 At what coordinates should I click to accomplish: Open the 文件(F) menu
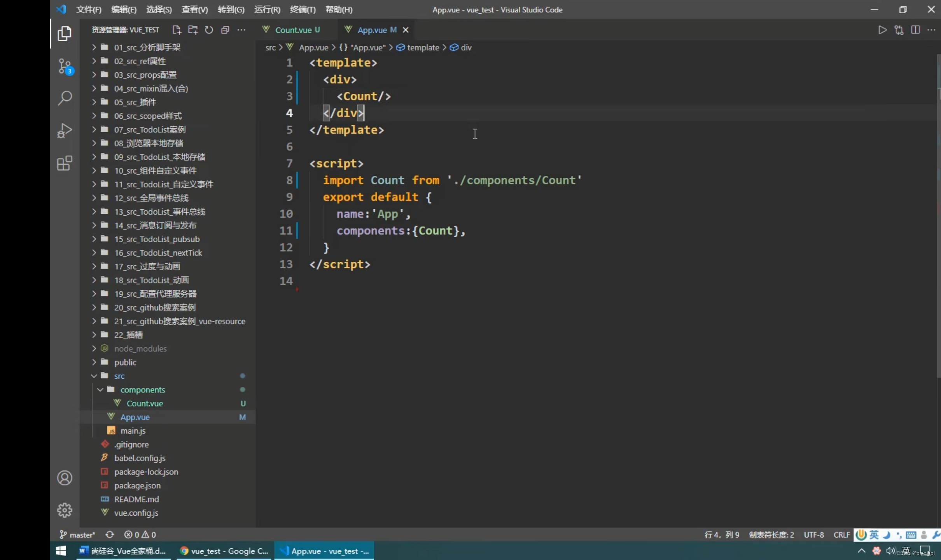coord(89,10)
